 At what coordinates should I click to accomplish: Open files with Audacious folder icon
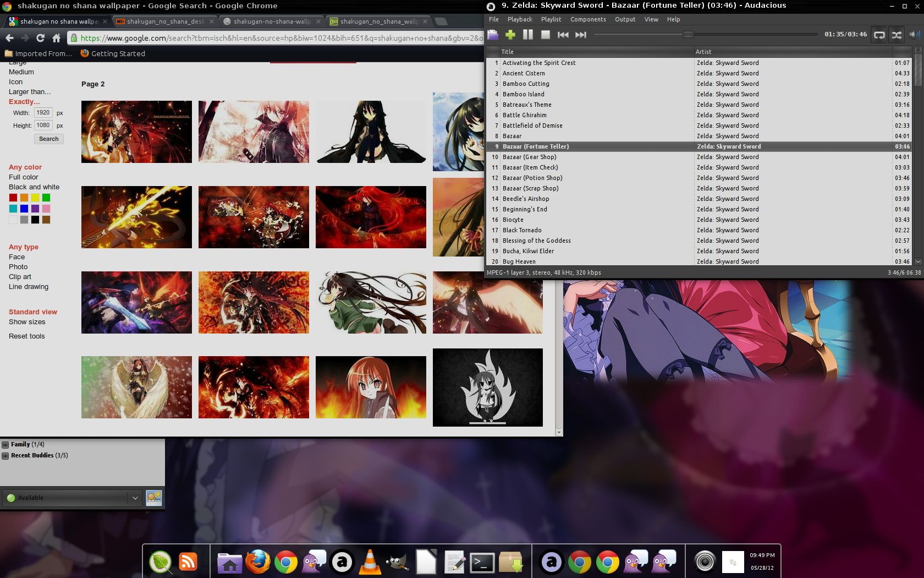click(x=493, y=35)
